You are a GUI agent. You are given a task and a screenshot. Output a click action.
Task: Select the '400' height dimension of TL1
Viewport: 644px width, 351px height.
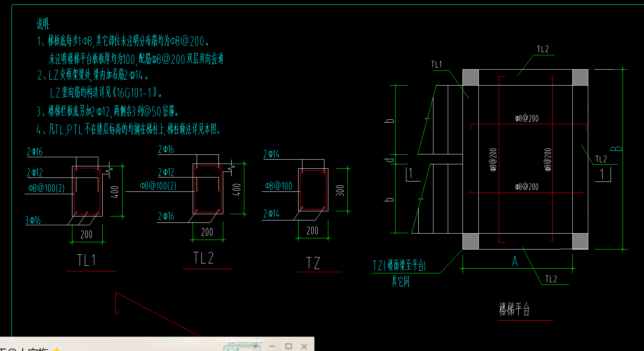(115, 192)
